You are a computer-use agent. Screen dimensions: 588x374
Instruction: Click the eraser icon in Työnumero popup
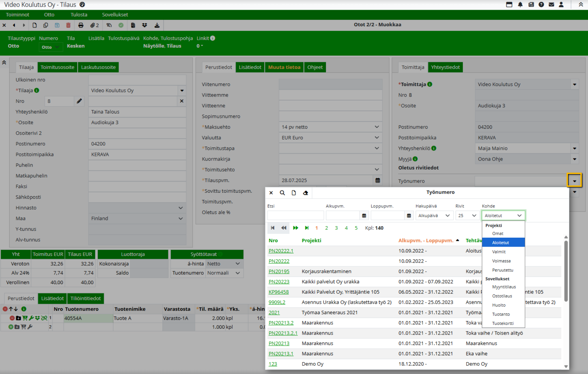click(306, 193)
